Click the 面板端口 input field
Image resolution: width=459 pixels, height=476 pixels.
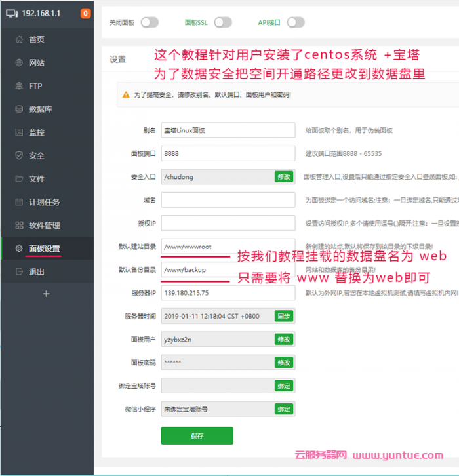pyautogui.click(x=228, y=153)
